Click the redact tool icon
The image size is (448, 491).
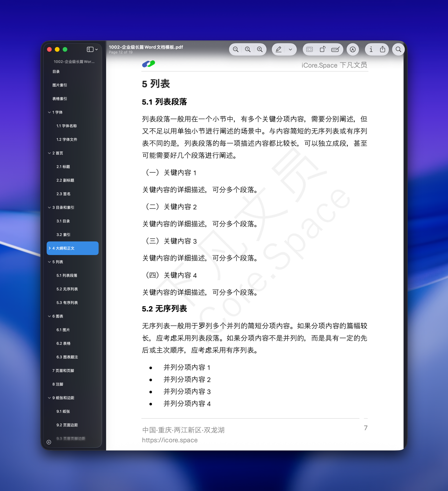click(310, 49)
